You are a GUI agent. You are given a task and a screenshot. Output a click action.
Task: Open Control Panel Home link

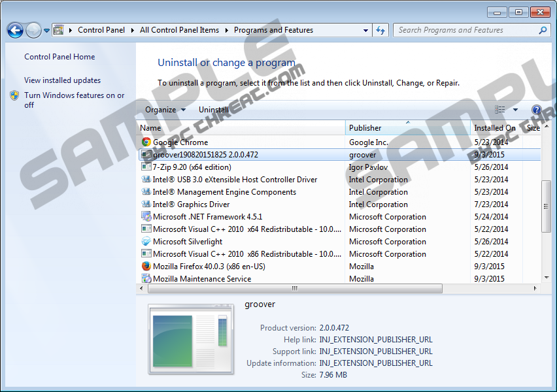pos(59,57)
